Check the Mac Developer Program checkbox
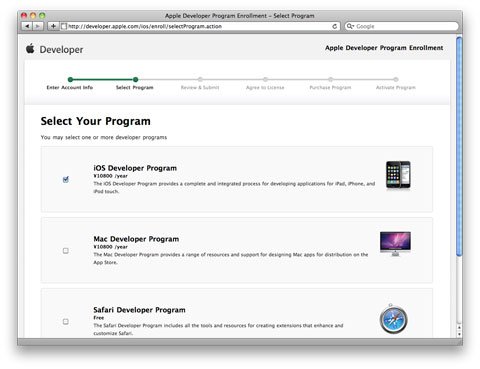The width and height of the screenshot is (480, 369). pos(66,251)
